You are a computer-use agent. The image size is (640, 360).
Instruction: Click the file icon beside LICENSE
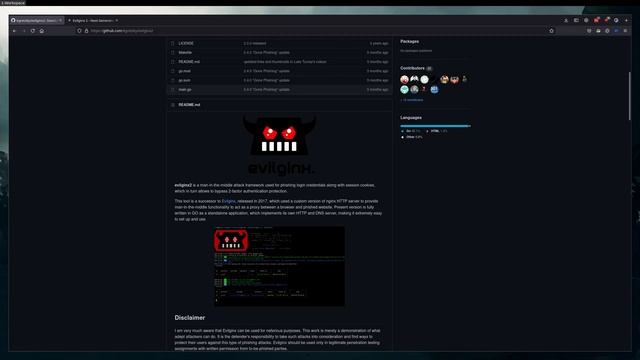173,43
